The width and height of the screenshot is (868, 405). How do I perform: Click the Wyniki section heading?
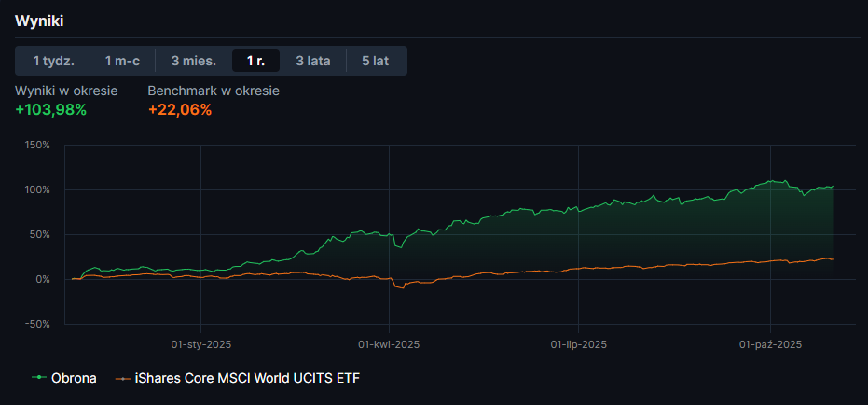pyautogui.click(x=39, y=20)
